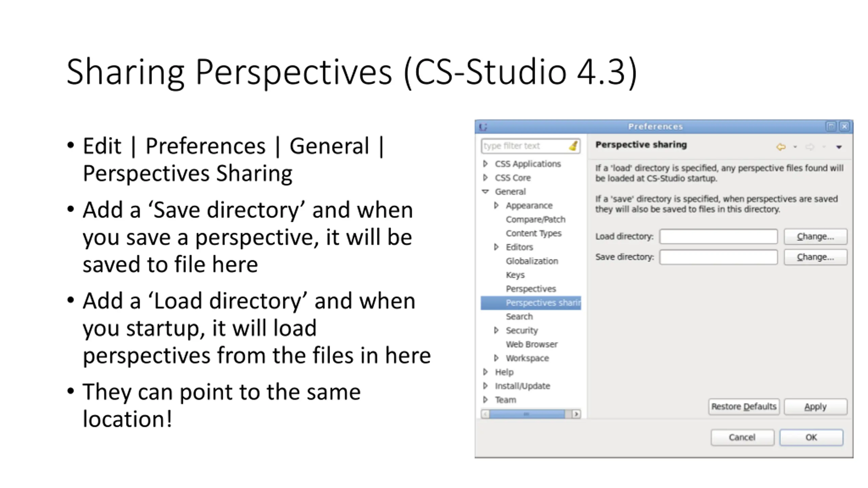Click the Apply button
The height and width of the screenshot is (488, 868).
815,407
